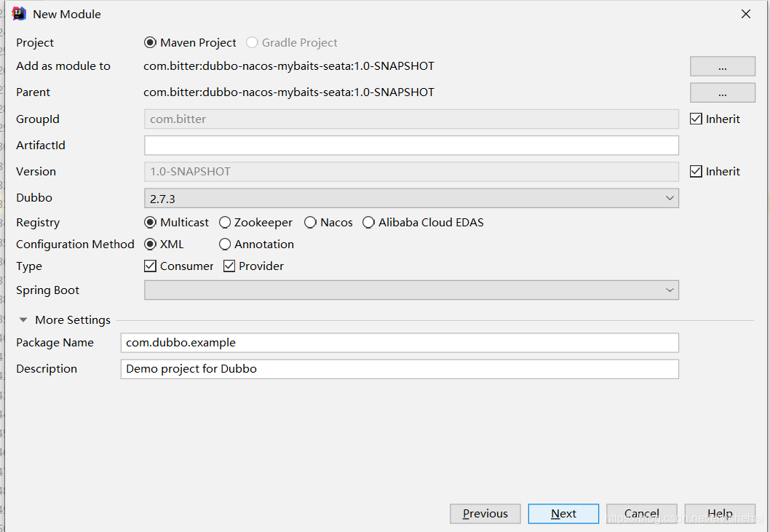Edit the Description field
Viewport: 770px width, 532px height.
[400, 369]
